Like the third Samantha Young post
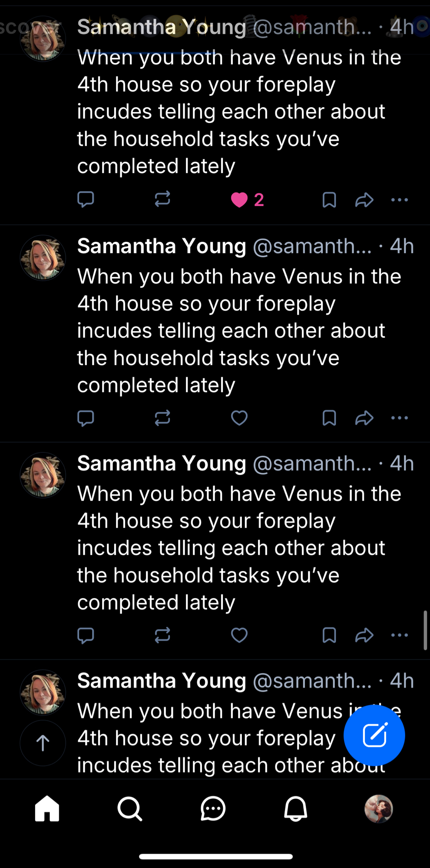The width and height of the screenshot is (430, 868). point(239,635)
